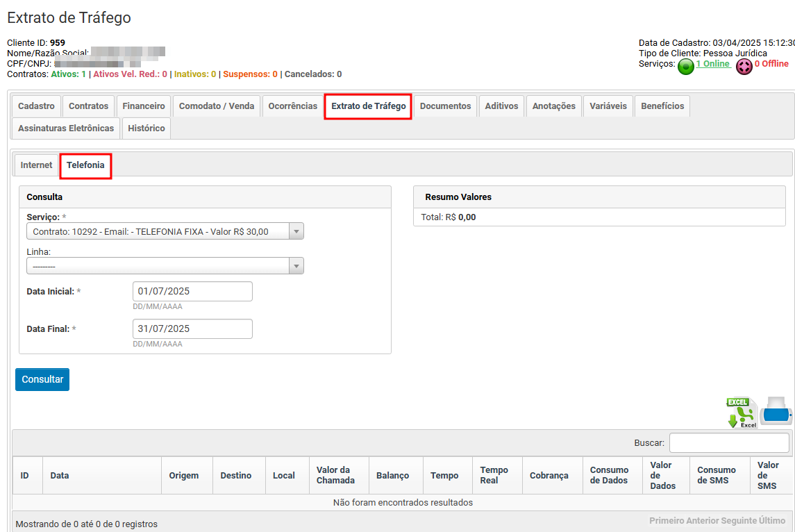This screenshot has width=795, height=532.
Task: Click the Seguinte pagination link
Action: coord(728,521)
